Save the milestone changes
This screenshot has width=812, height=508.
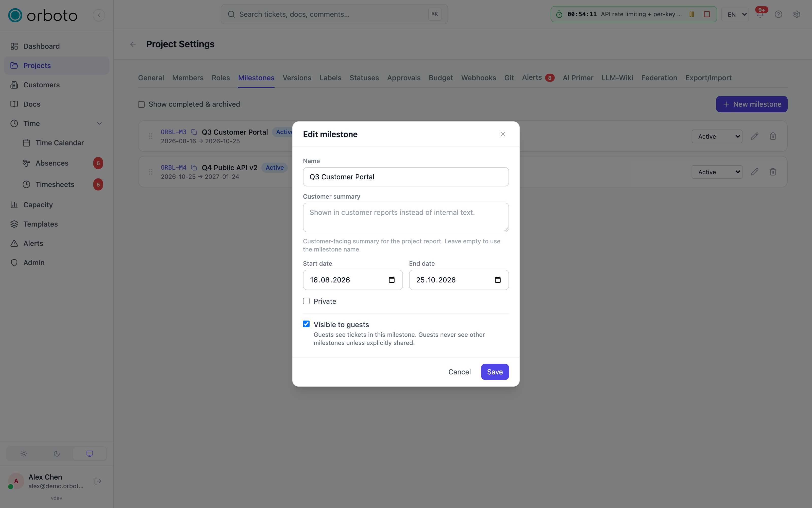pos(495,372)
